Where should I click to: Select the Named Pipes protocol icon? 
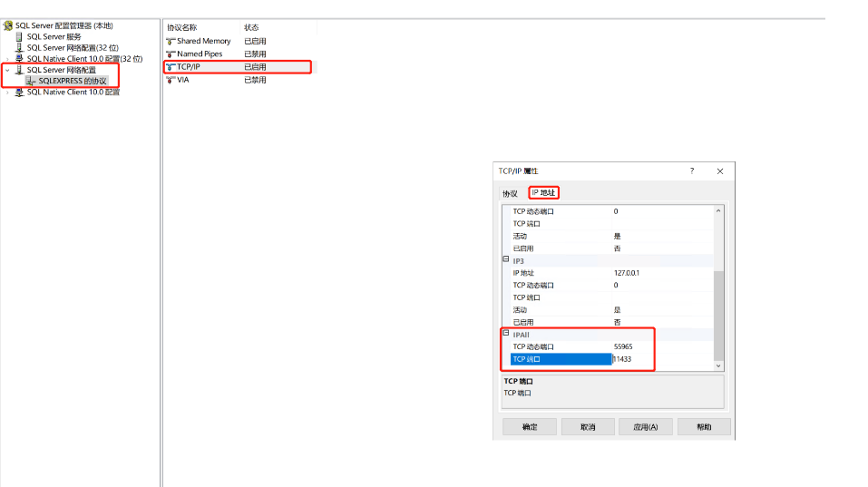coord(171,54)
